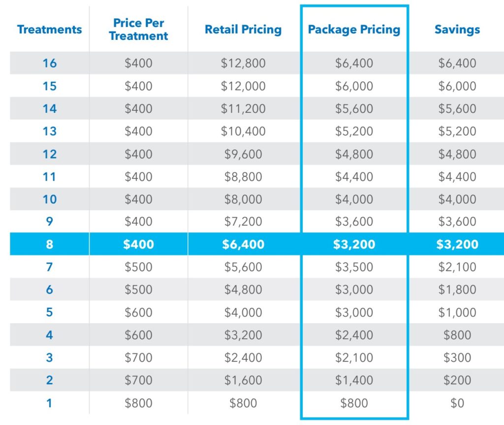Click the Retail Pricing column header
The width and height of the screenshot is (504, 425).
[x=243, y=29]
